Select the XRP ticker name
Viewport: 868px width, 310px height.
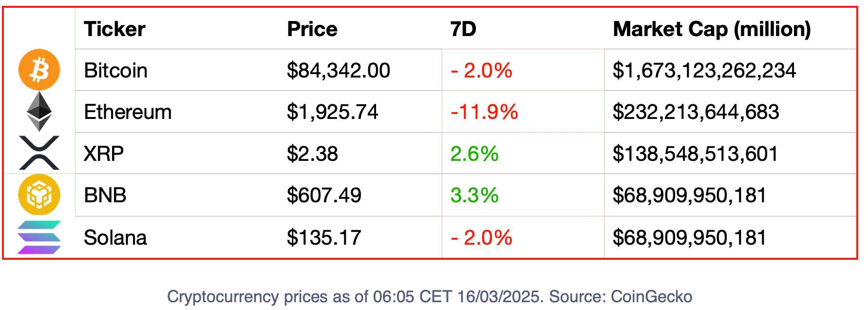104,154
